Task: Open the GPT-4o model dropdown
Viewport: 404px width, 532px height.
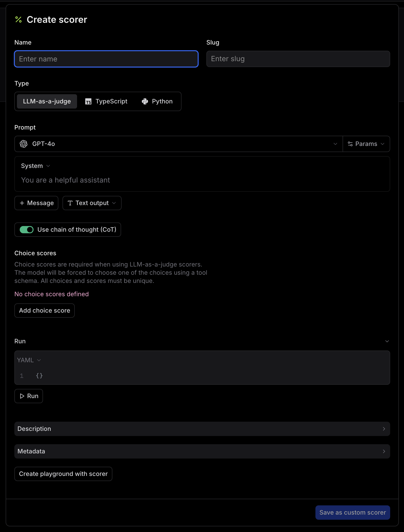Action: pos(178,144)
